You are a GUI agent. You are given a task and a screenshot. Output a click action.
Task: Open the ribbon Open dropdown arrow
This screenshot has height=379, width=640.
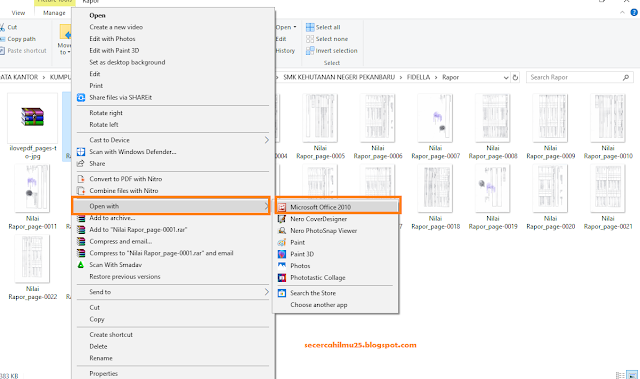tap(295, 27)
